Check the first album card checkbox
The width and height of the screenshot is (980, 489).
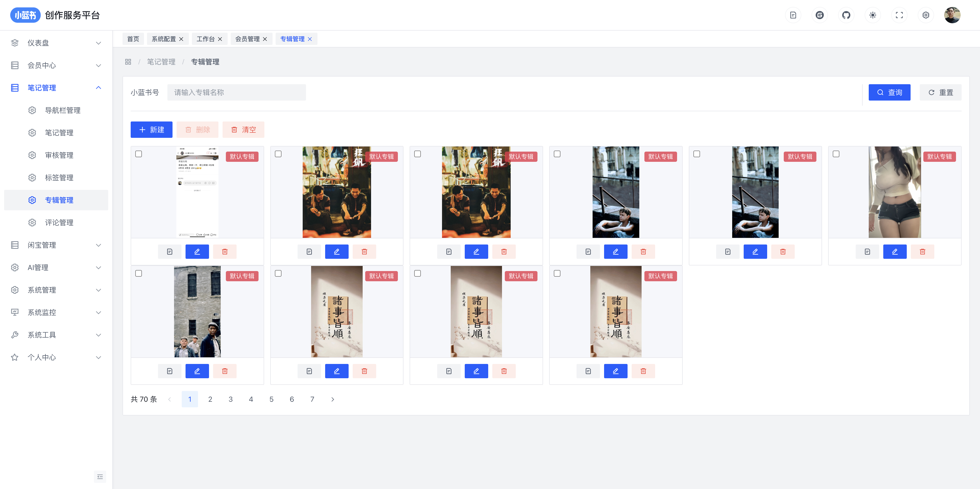(x=139, y=154)
